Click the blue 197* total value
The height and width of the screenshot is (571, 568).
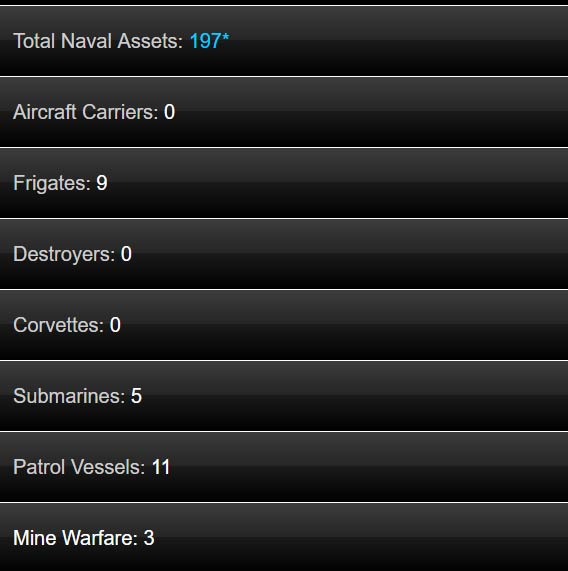click(209, 41)
